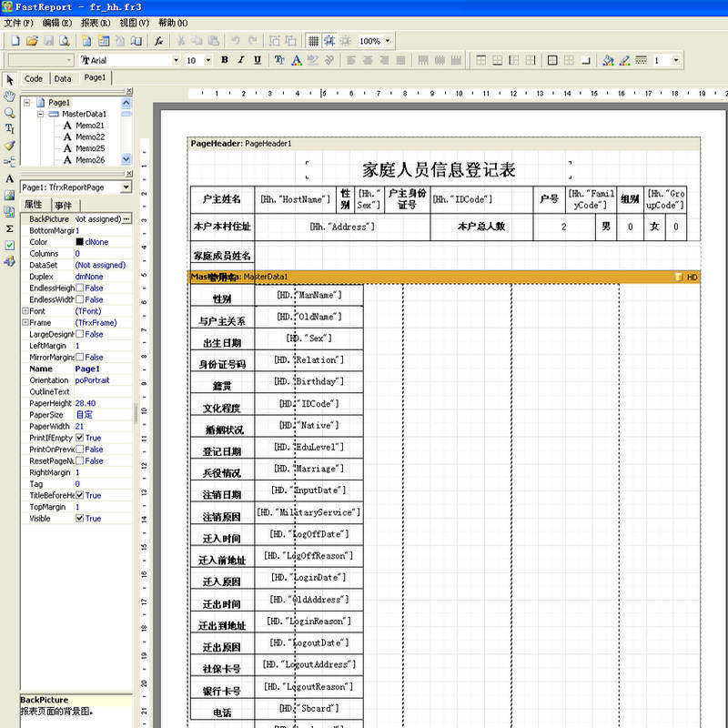Open the 报表(R) menu
The image size is (728, 728).
(96, 23)
